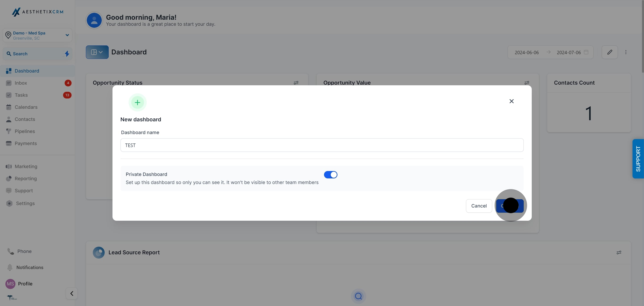The image size is (644, 306).
Task: Toggle the Private Dashboard switch
Action: click(x=330, y=175)
